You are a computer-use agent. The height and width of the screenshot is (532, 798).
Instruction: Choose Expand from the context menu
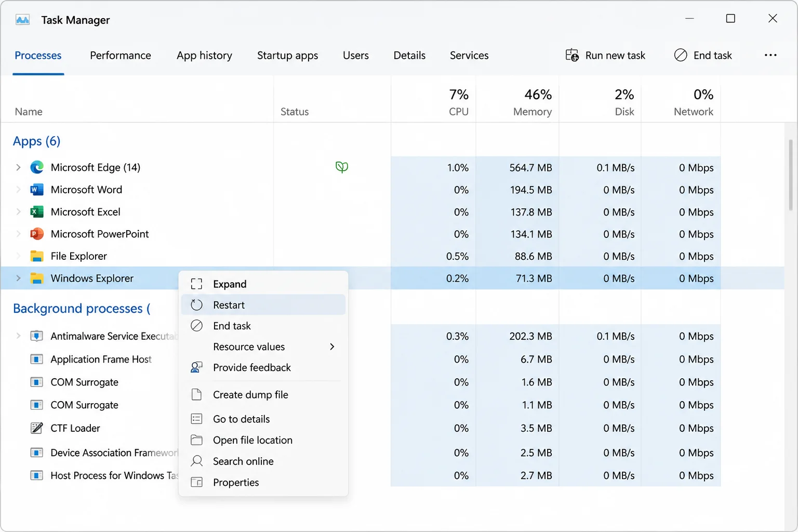[263, 284]
